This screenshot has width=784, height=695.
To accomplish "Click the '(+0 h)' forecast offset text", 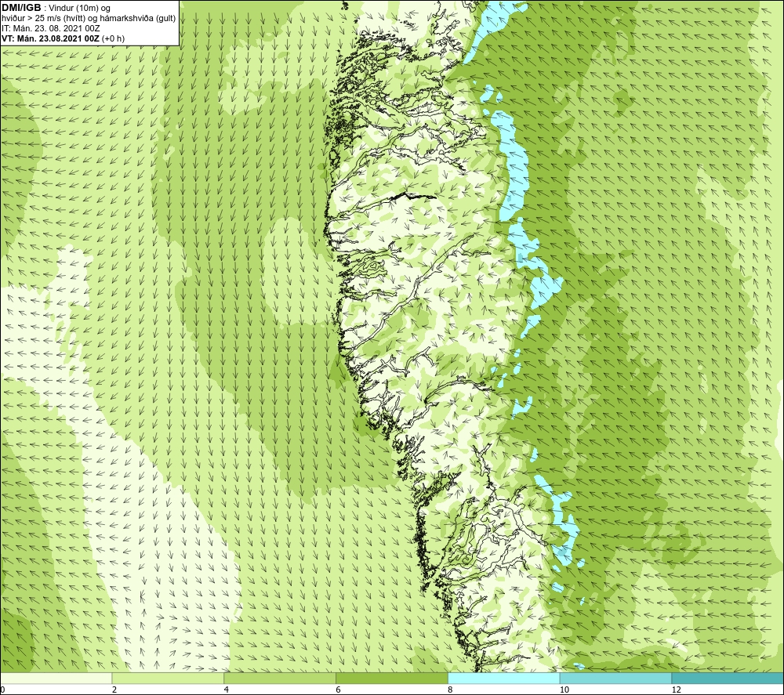I will coord(114,38).
